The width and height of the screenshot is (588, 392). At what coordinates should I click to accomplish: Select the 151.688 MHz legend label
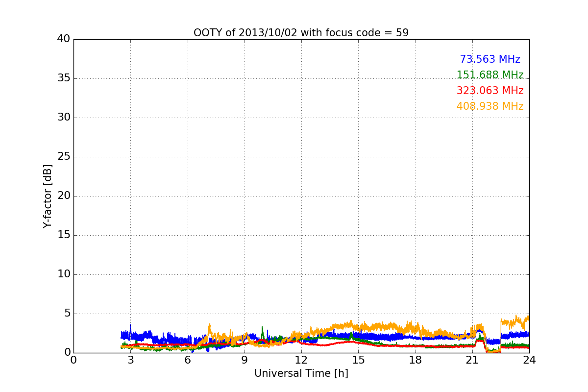click(x=490, y=75)
